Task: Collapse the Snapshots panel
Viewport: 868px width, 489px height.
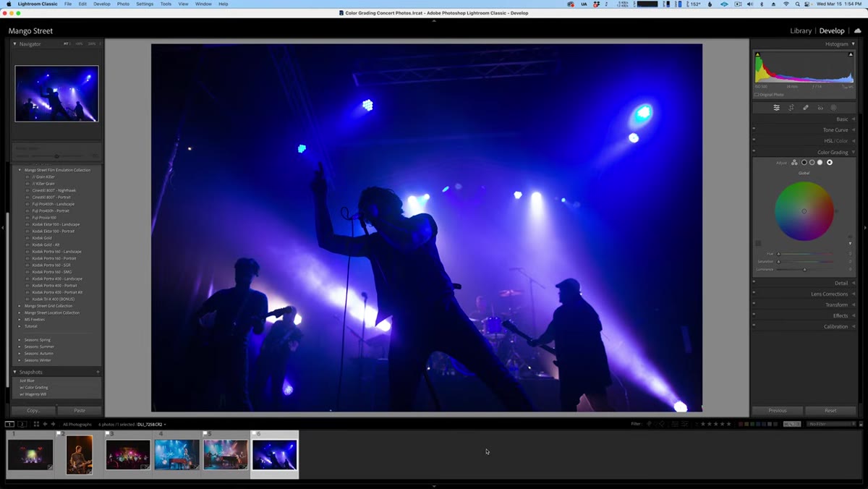Action: [x=14, y=372]
